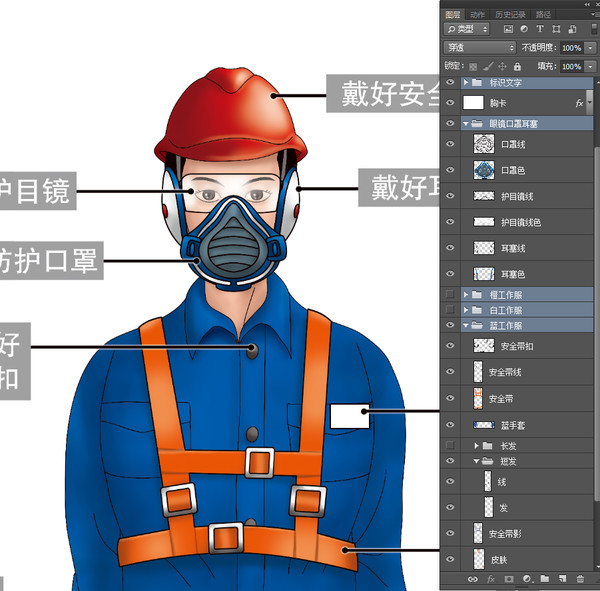Click the folder icon of 蓝工作服 group
600x591 pixels.
point(477,325)
